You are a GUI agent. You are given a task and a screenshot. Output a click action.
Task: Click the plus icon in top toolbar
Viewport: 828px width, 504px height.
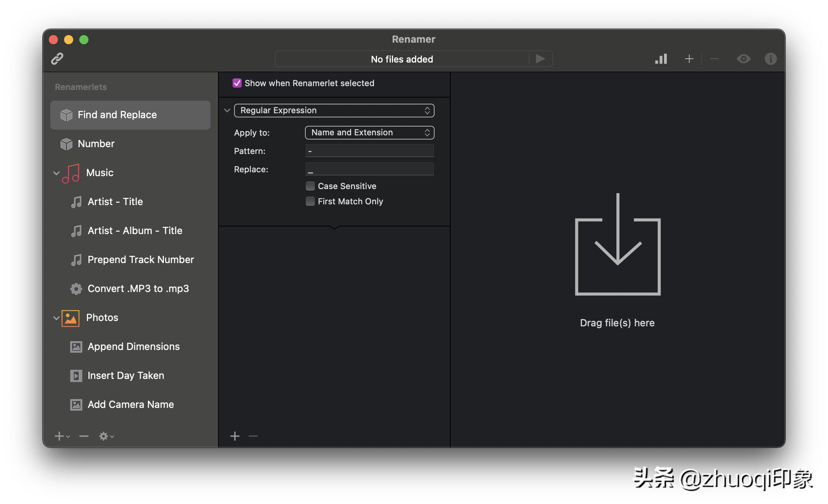click(x=689, y=59)
